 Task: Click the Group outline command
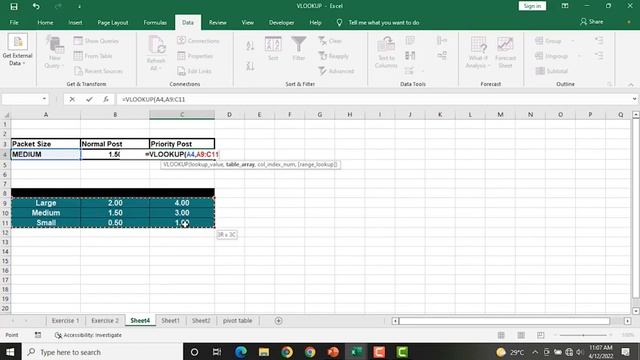549,41
